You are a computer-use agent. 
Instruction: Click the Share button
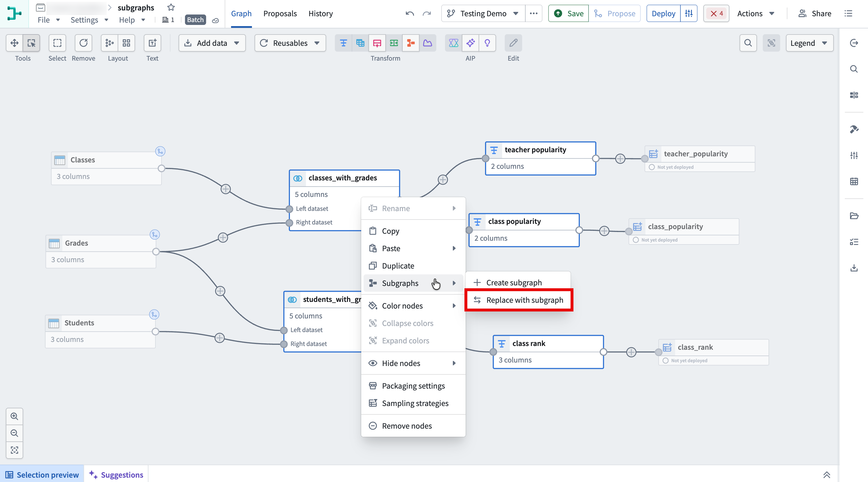pos(815,13)
